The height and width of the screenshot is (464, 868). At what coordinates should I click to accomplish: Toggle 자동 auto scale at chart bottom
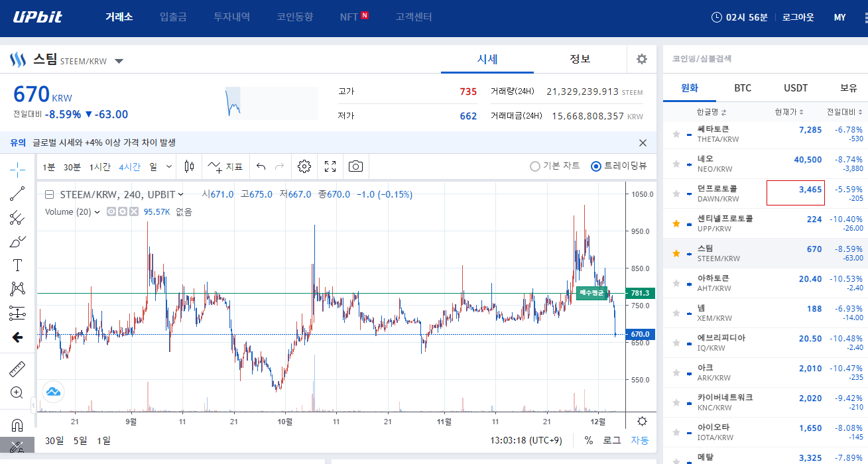pos(639,440)
